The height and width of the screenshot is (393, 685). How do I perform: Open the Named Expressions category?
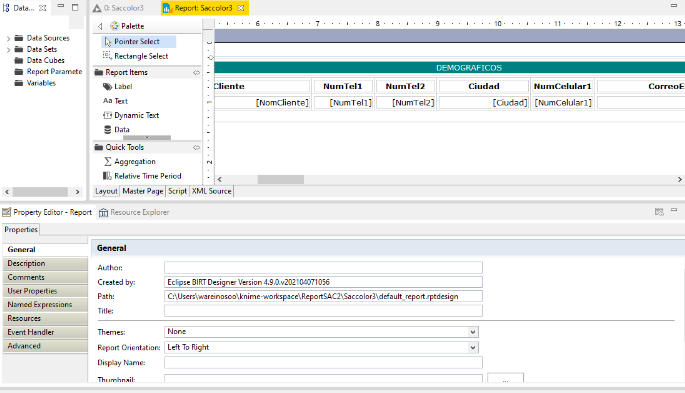pos(45,304)
